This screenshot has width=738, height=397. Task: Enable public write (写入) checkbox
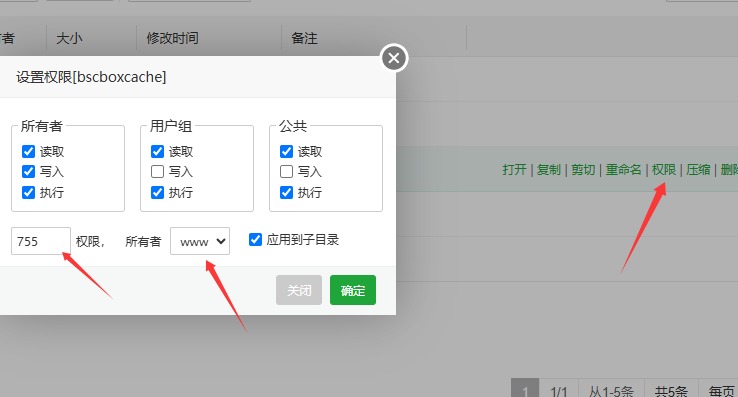(286, 171)
